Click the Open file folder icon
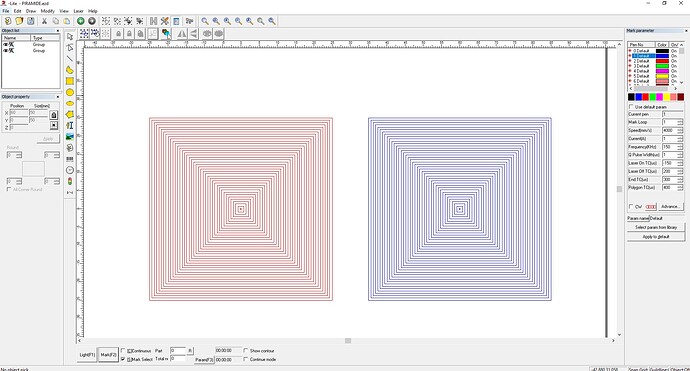Viewport: 690px width, 371px height. (19, 21)
